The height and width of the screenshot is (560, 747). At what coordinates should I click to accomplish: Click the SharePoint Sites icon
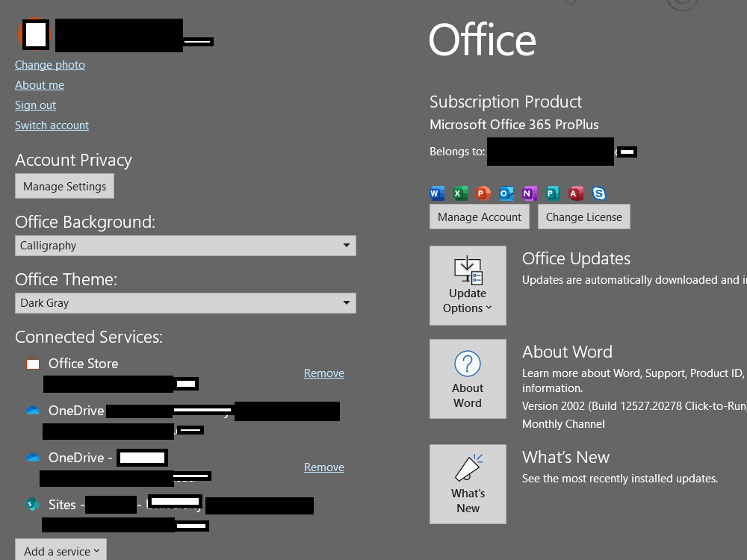pos(33,504)
